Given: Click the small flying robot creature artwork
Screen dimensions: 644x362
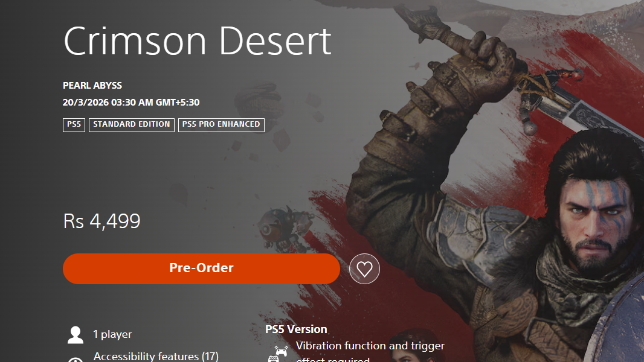Looking at the screenshot, I should 283,228.
